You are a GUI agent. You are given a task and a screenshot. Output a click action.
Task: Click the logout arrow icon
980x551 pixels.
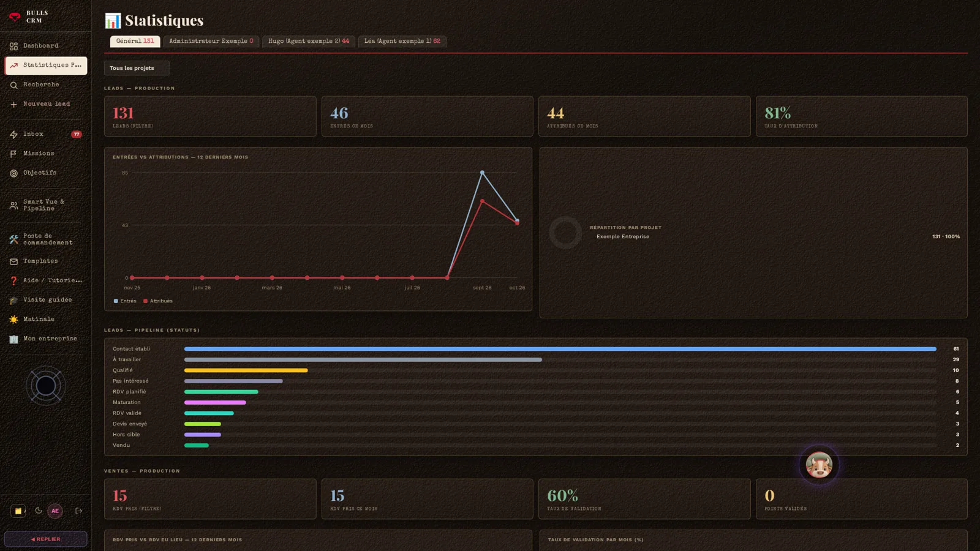[78, 511]
